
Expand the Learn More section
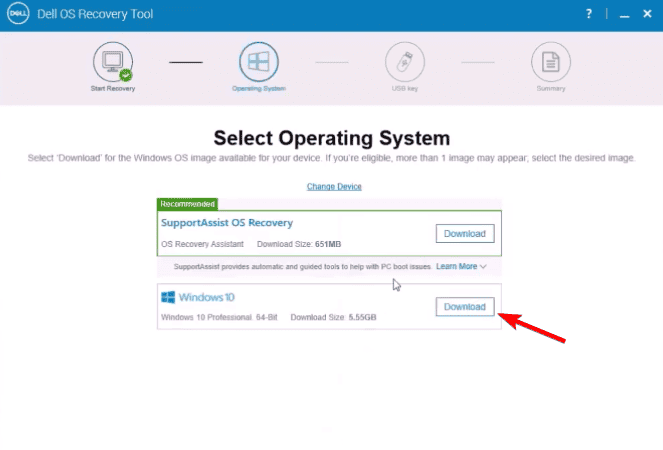click(x=461, y=266)
